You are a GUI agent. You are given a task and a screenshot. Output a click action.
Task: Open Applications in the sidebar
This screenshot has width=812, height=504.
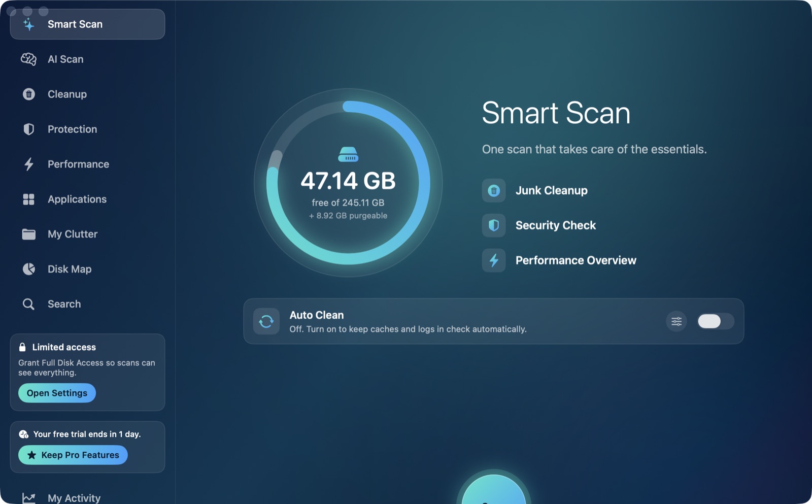point(87,199)
